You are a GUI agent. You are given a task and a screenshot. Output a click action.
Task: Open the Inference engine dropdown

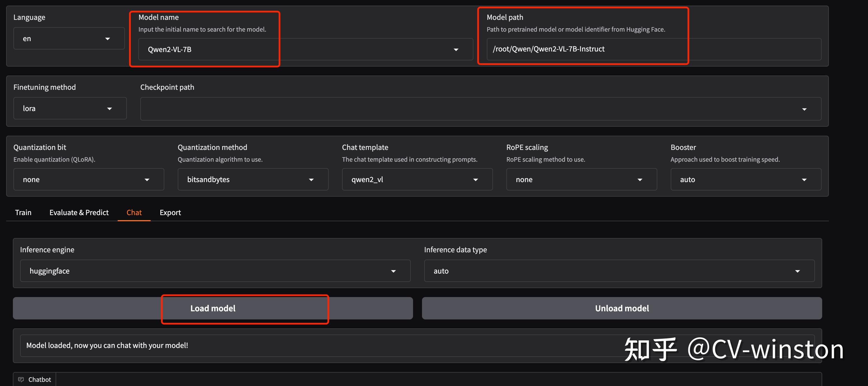coord(215,271)
